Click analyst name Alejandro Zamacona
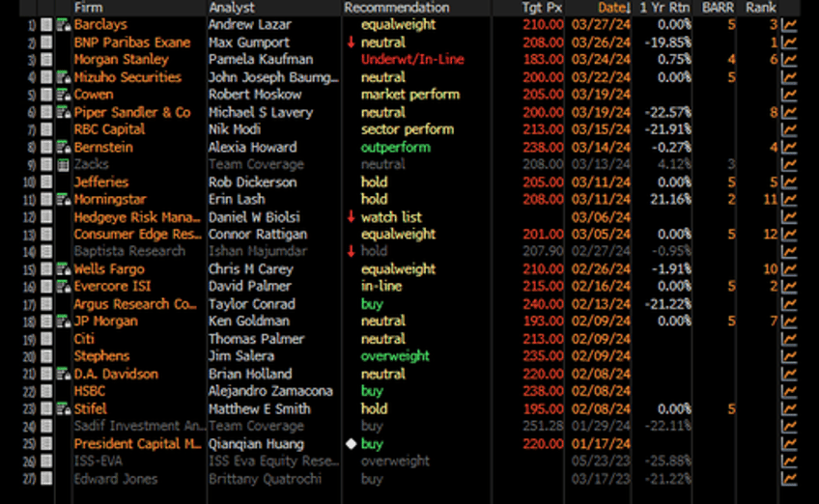The image size is (819, 504). click(270, 391)
